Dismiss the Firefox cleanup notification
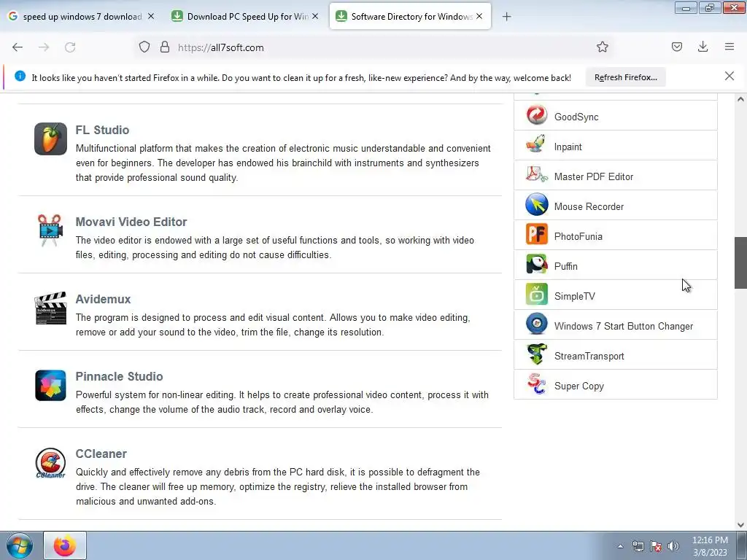The width and height of the screenshot is (747, 560). (x=729, y=76)
